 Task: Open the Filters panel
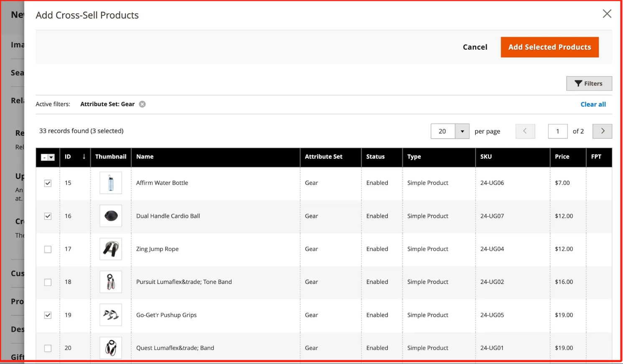589,84
